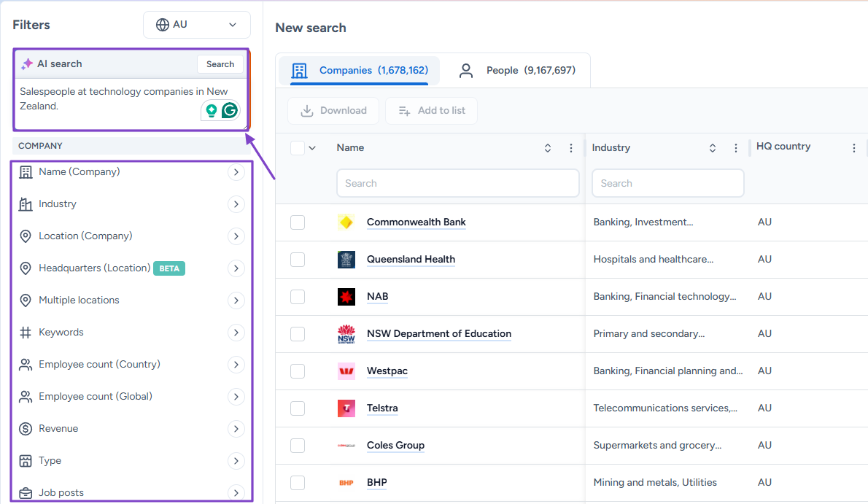
Task: Open the Telstra company link
Action: click(x=382, y=408)
